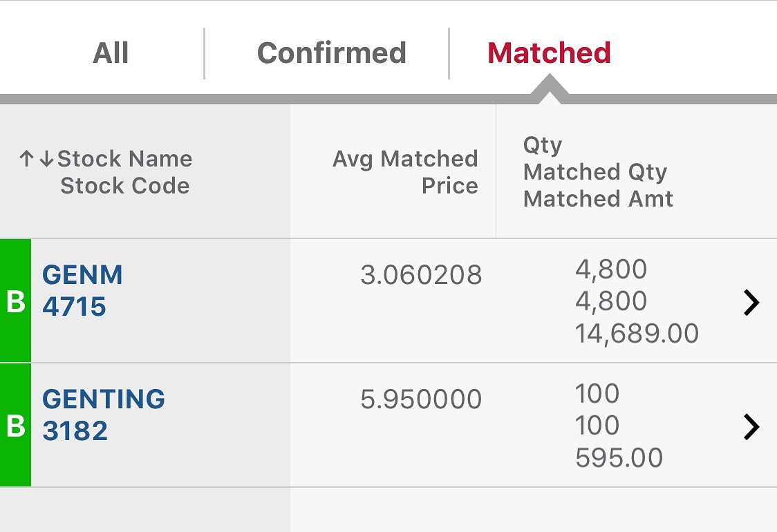Sort ascending with the up arrow icon

tap(26, 159)
